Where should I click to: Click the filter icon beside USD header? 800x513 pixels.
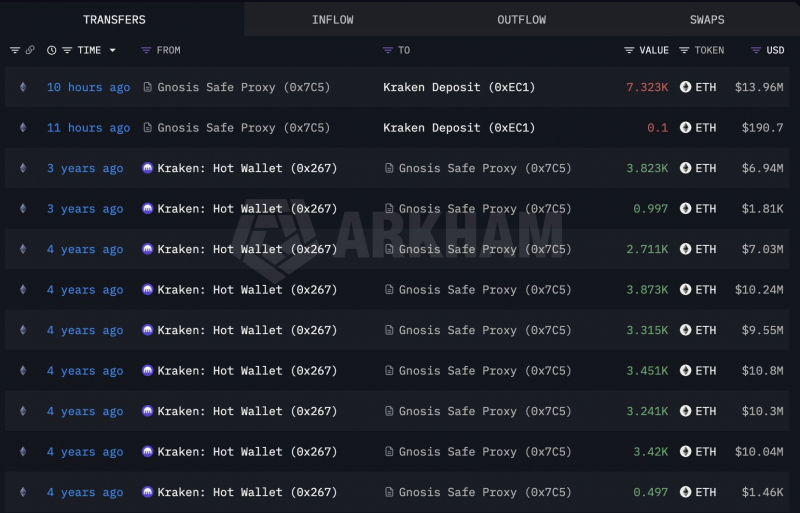(756, 50)
